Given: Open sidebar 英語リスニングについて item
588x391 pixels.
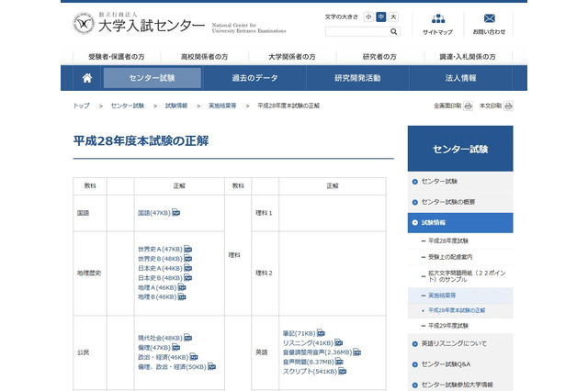Looking at the screenshot, I should tap(460, 343).
